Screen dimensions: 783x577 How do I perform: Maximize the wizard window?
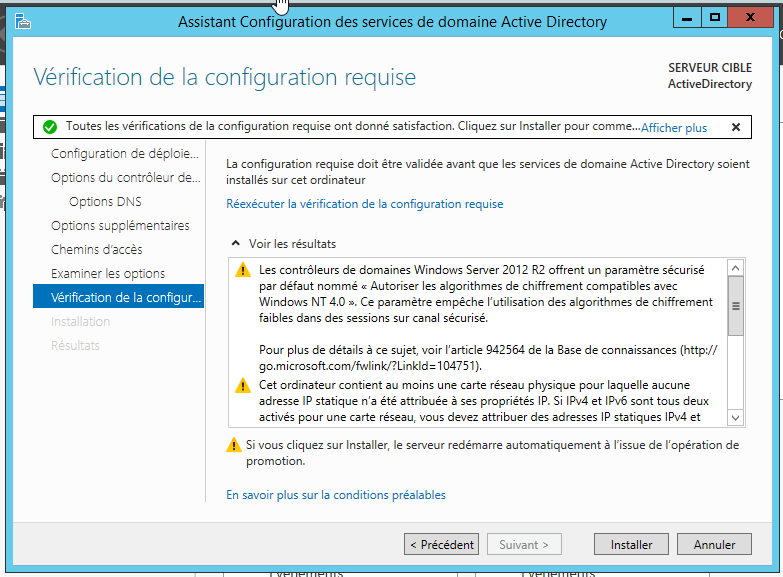[715, 18]
